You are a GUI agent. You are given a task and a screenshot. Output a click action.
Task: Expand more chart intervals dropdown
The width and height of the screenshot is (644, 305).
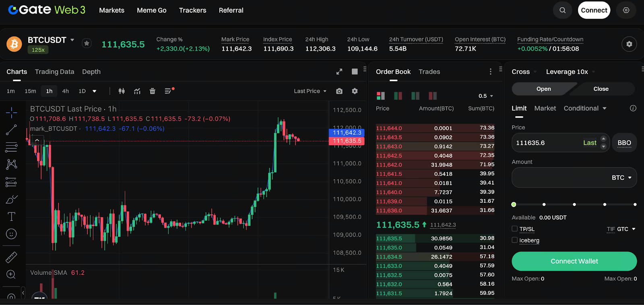click(95, 91)
